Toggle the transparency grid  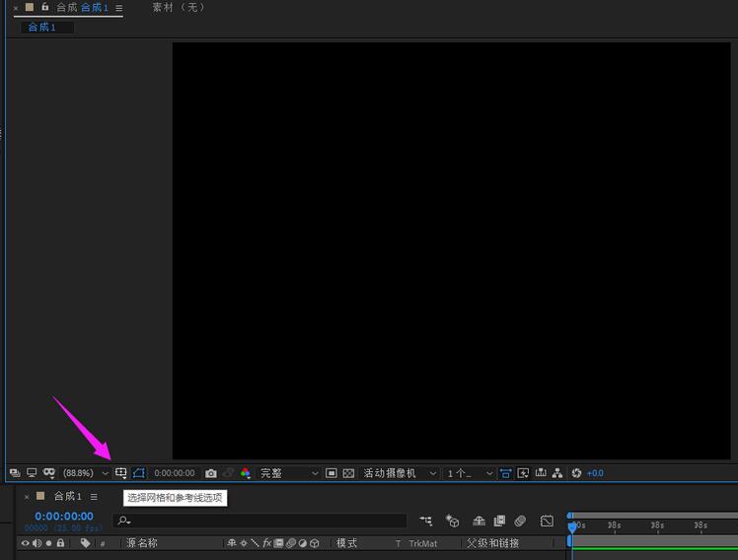coord(348,473)
